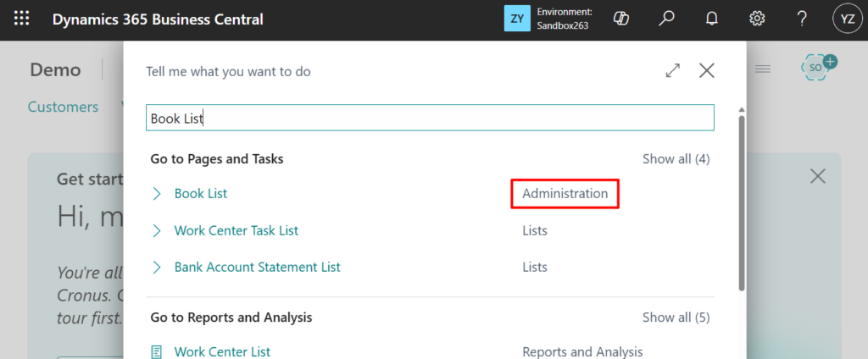
Task: Show all 4 Pages and Tasks results
Action: (676, 158)
